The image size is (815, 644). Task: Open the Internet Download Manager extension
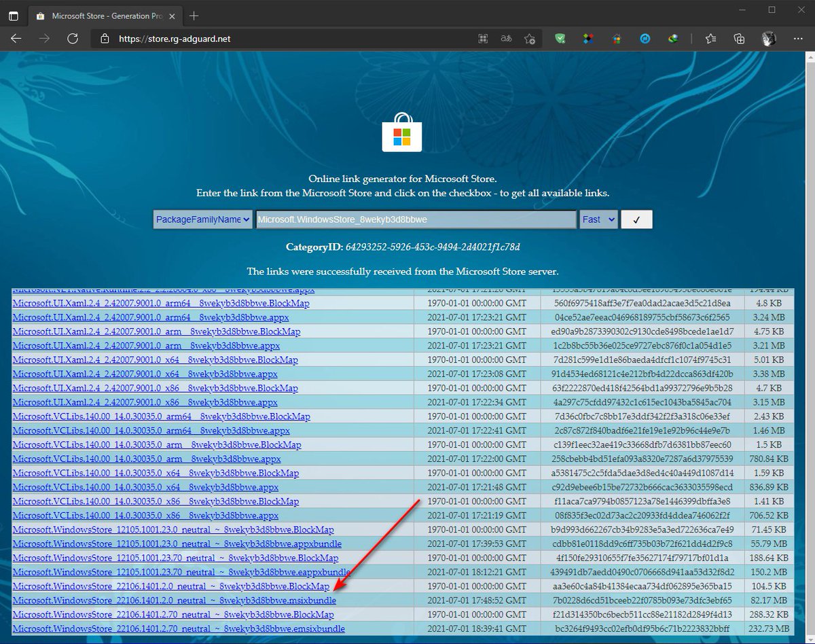[674, 39]
